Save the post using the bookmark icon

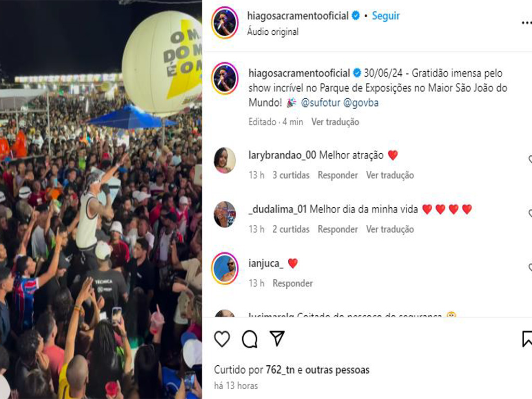527,339
